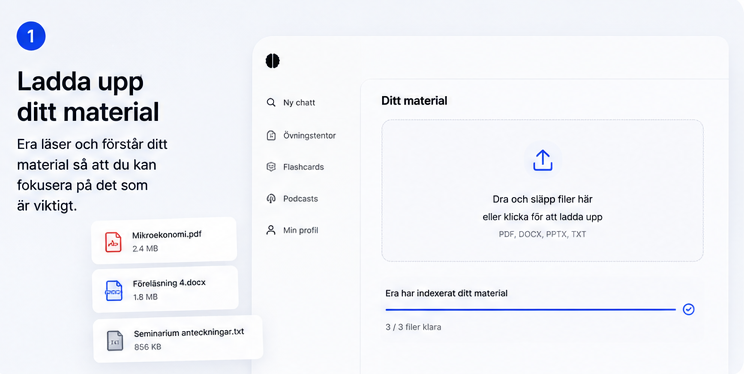Click the Flashcards icon in sidebar
Viewport: 744px width, 374px height.
pos(271,167)
